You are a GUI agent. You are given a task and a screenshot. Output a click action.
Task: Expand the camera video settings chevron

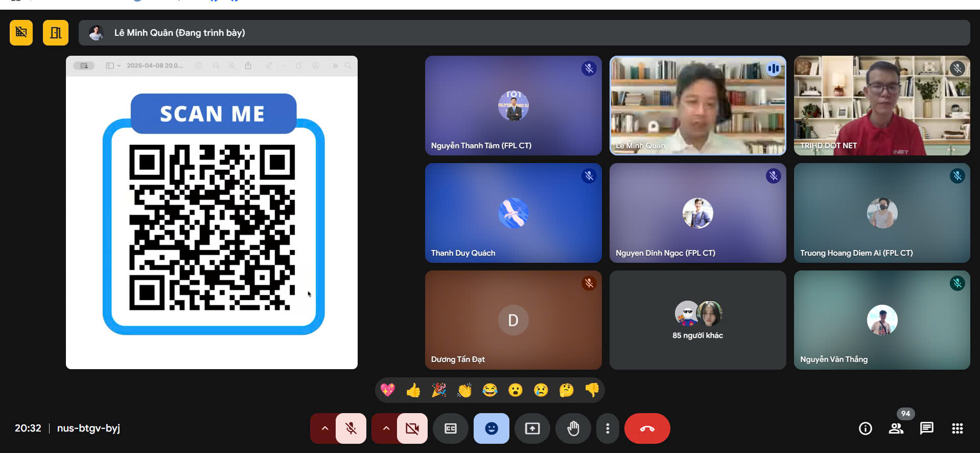click(x=386, y=428)
